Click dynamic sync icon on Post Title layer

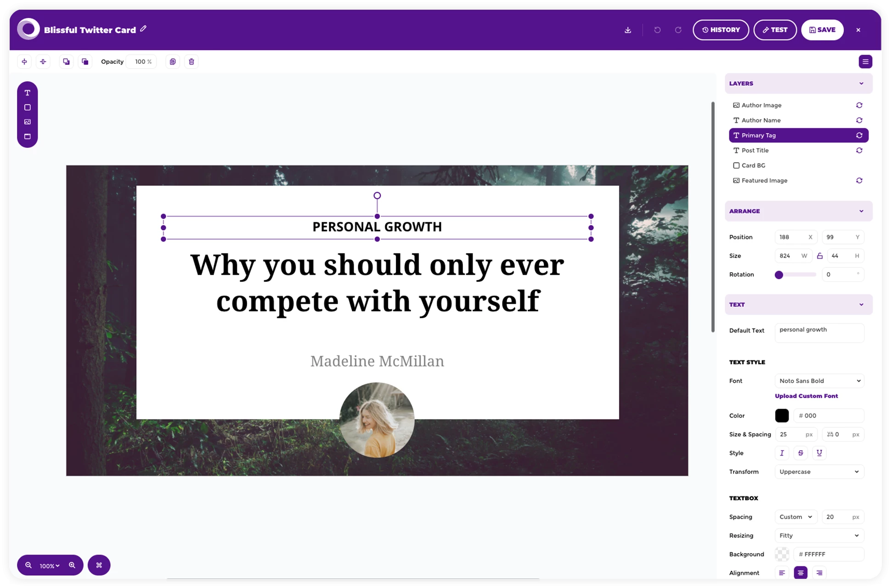(x=859, y=151)
